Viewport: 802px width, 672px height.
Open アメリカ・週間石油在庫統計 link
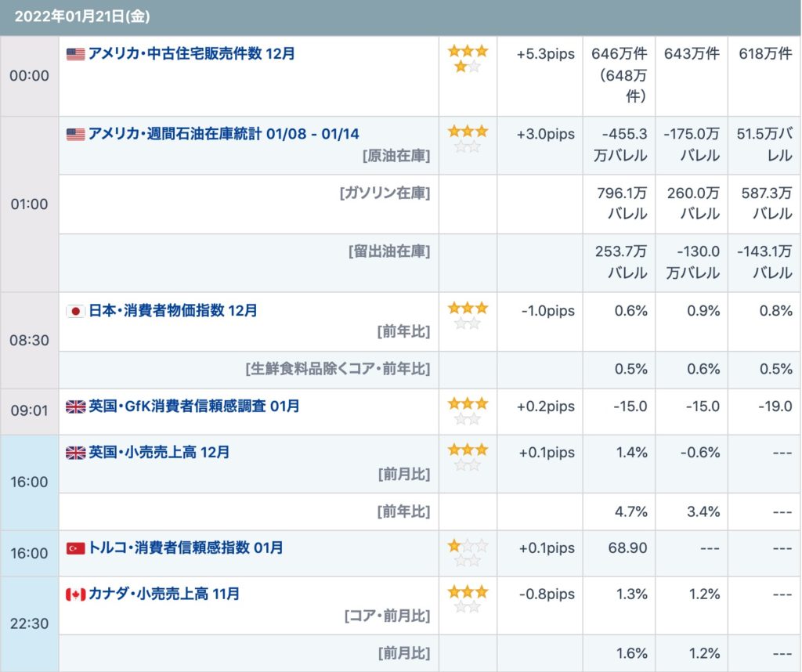[223, 134]
